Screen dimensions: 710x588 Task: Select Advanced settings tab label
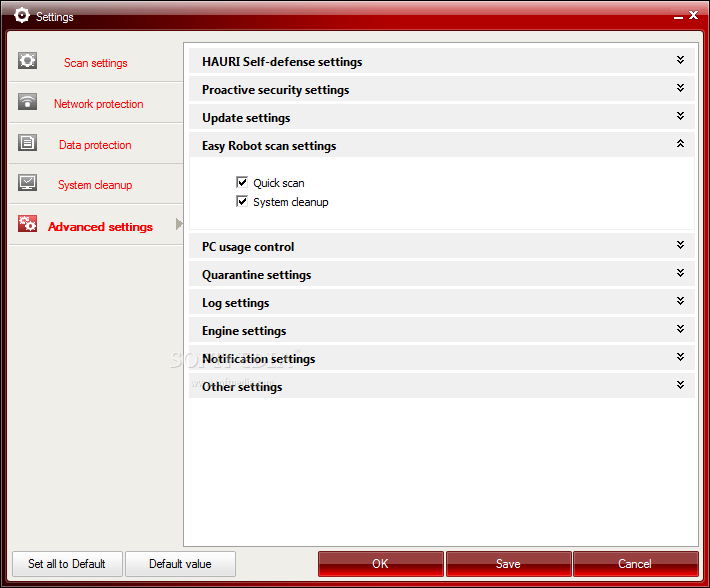(x=100, y=226)
